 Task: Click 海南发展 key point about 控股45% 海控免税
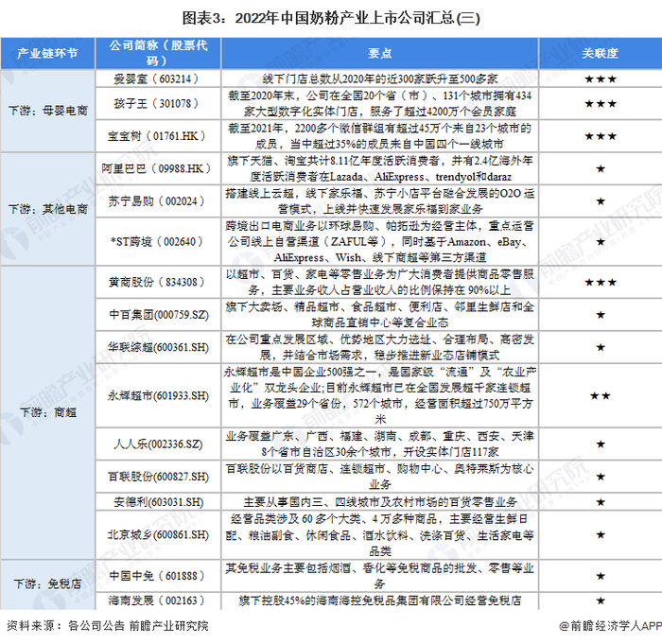[x=379, y=600]
